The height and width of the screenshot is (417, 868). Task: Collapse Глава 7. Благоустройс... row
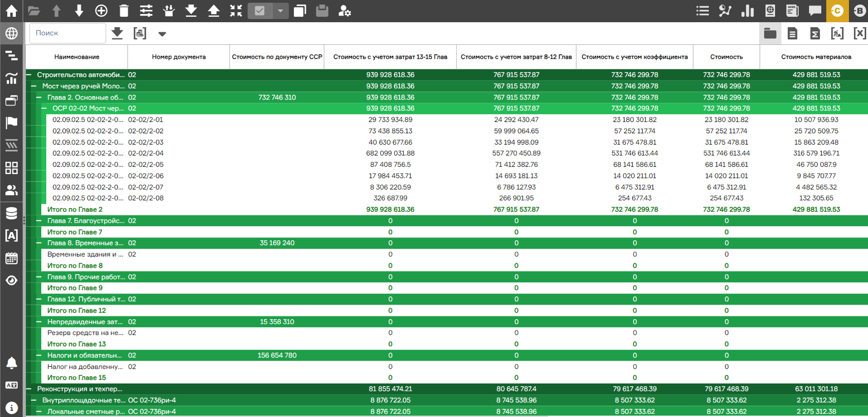click(39, 221)
